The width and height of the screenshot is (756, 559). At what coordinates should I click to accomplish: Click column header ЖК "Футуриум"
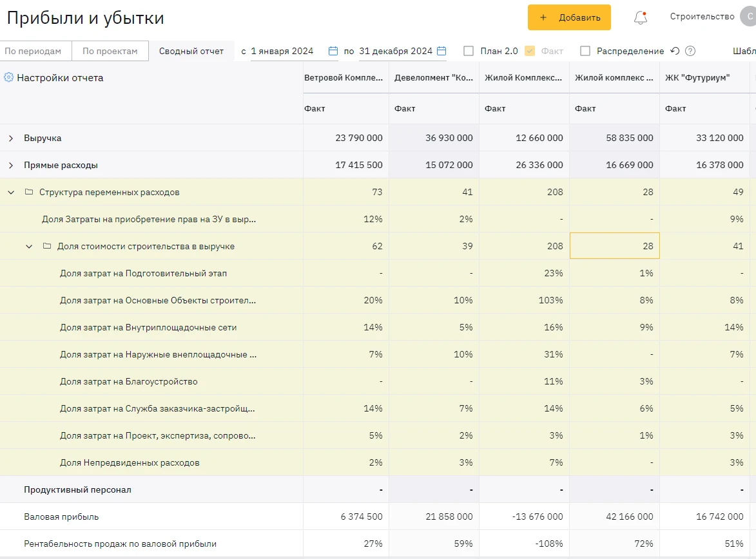pos(697,77)
